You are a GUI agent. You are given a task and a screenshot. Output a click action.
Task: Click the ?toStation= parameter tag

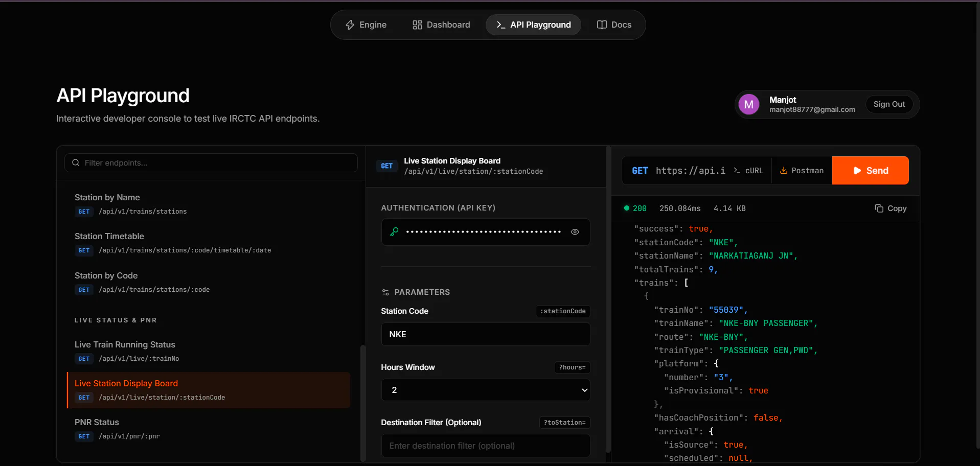coord(565,423)
